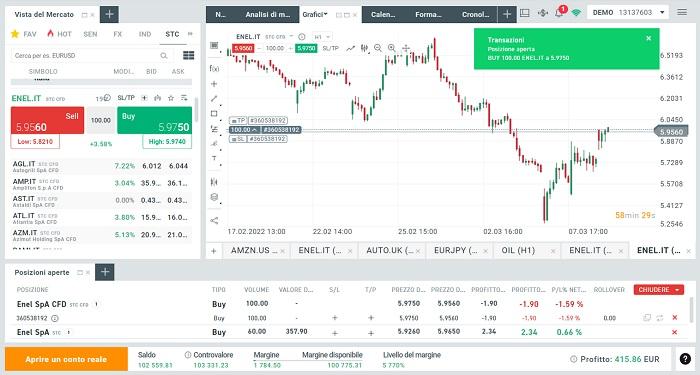Click the deposit funds dollar icon
Screen dimensions: 700x375
(542, 13)
